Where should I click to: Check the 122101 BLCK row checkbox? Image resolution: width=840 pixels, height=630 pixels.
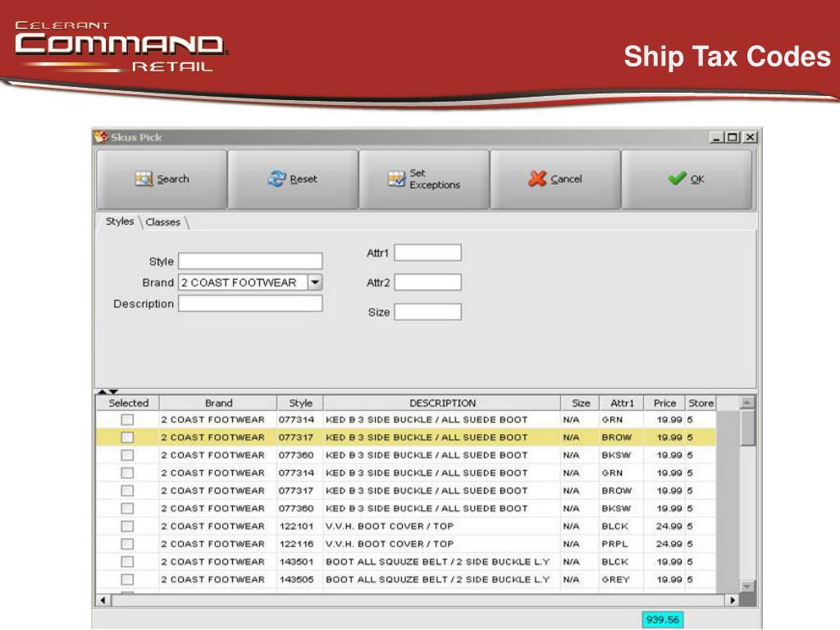(127, 526)
